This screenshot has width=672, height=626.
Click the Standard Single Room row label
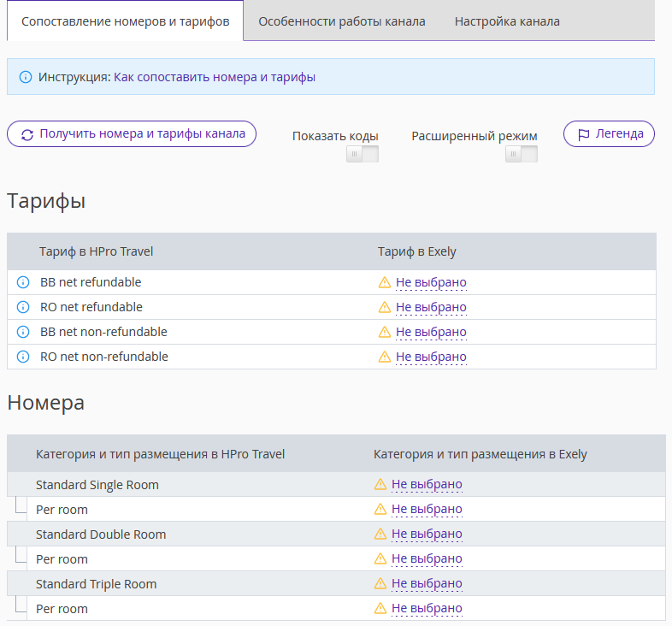click(97, 485)
